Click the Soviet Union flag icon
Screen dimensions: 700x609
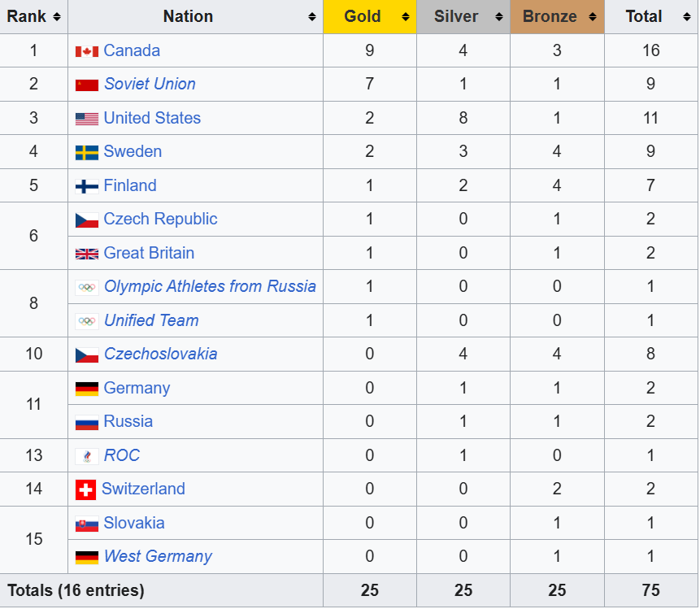click(x=87, y=85)
